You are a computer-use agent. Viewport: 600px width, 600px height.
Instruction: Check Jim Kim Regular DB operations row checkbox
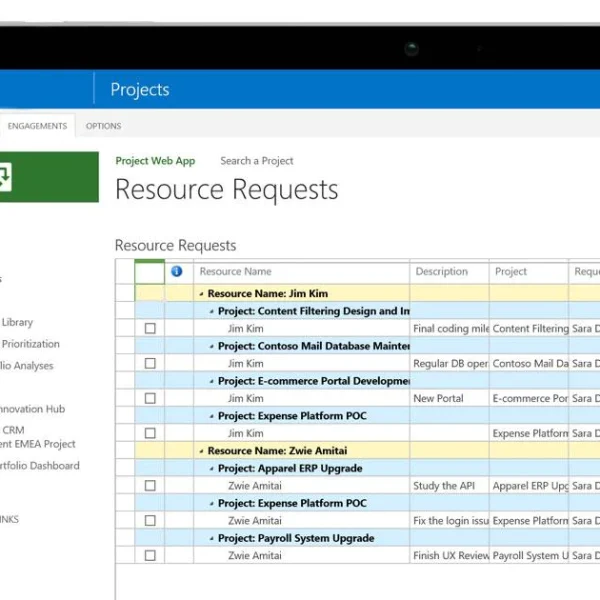tap(150, 363)
